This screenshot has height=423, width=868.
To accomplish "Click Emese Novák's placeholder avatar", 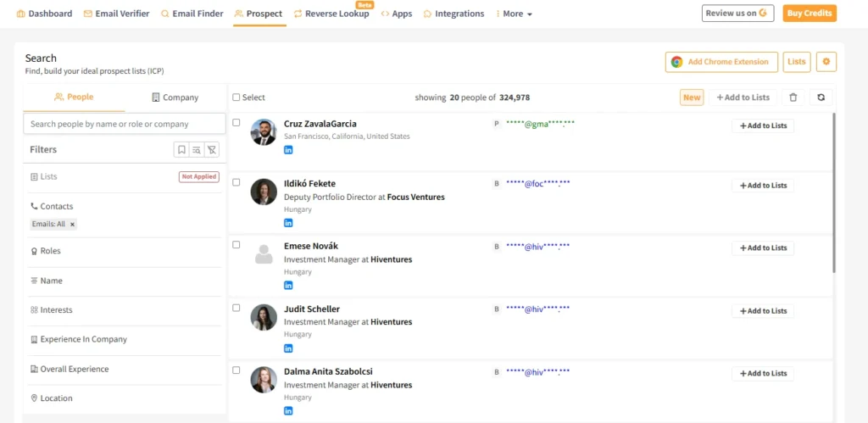I will (264, 254).
